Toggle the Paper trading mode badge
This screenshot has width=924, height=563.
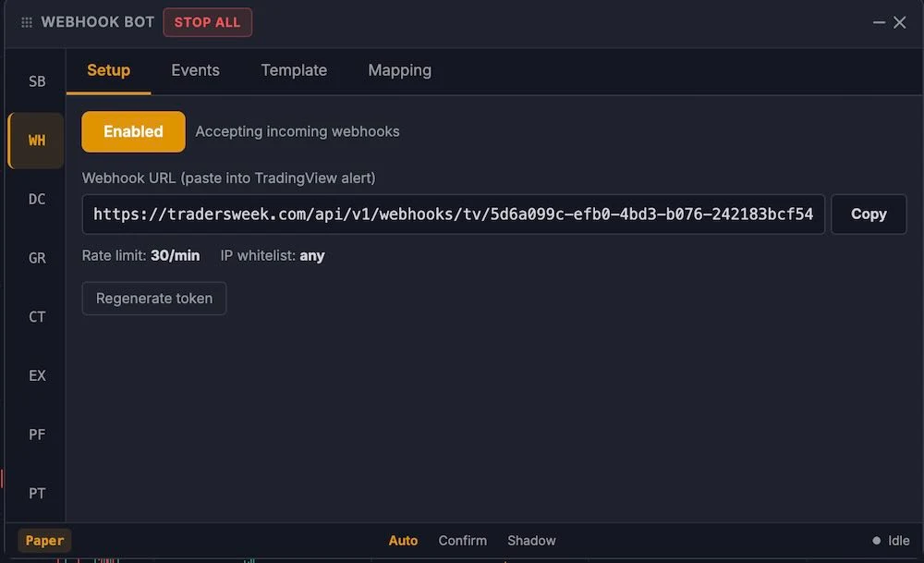click(x=44, y=541)
